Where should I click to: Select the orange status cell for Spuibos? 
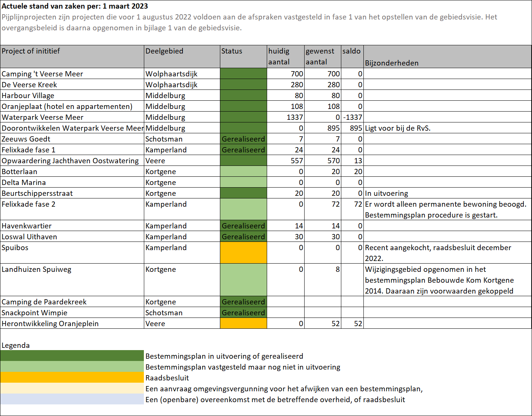pyautogui.click(x=243, y=253)
